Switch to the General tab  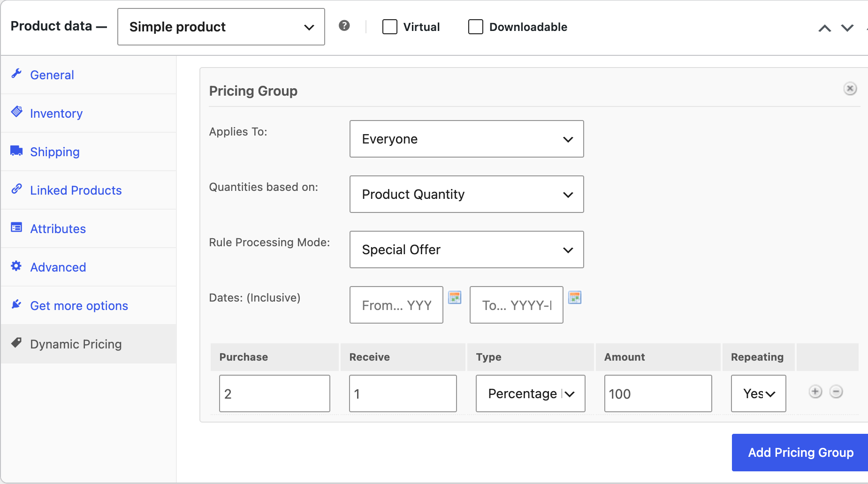coord(89,75)
